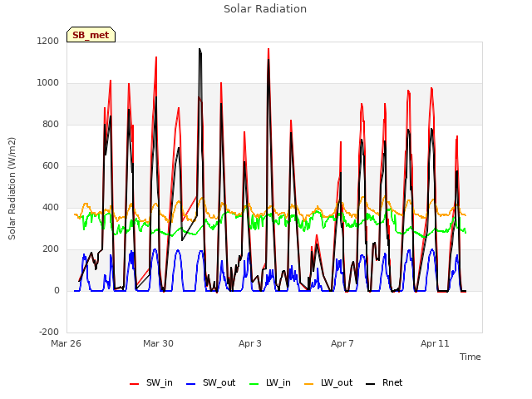This screenshot has height=399, width=532.
Task: Click the 200 y-axis tick label
Action: (51, 249)
